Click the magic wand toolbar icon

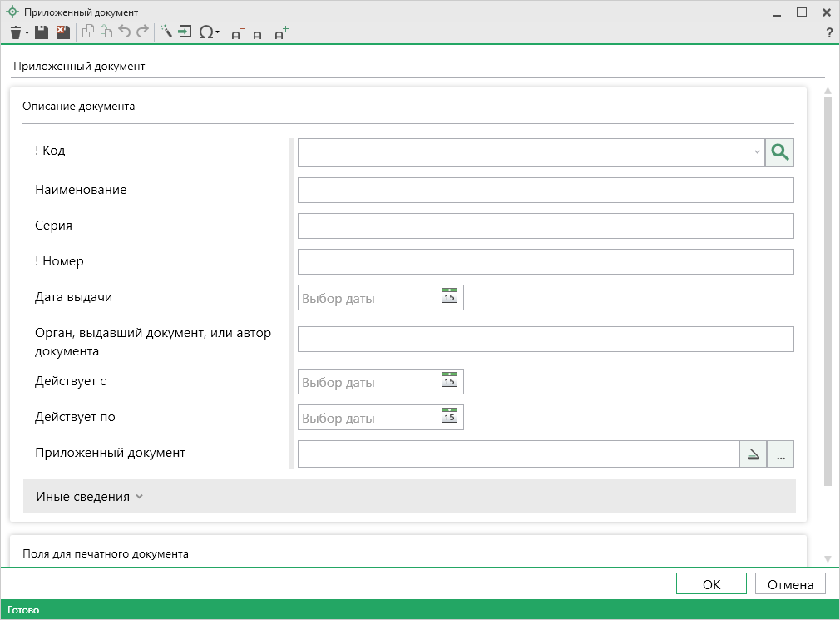click(x=166, y=32)
